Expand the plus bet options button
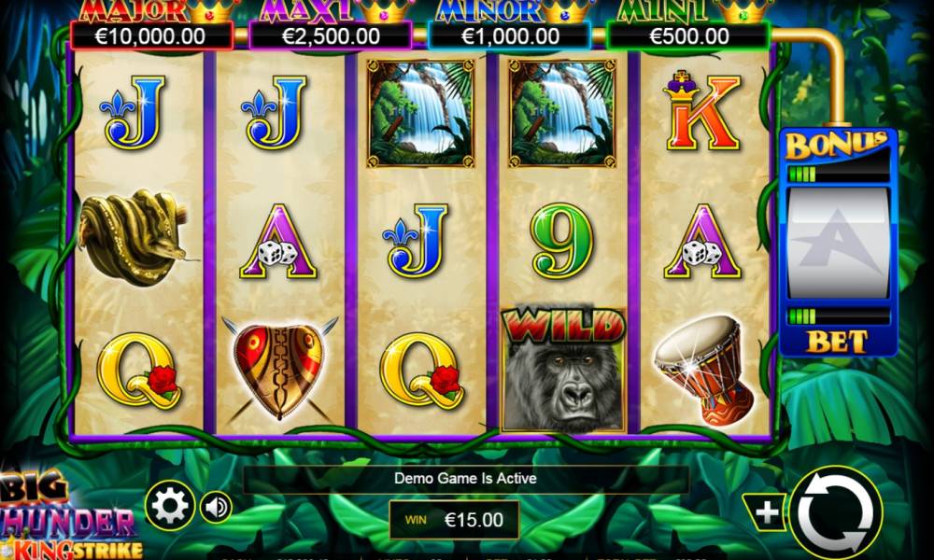The width and height of the screenshot is (934, 560). (x=765, y=512)
